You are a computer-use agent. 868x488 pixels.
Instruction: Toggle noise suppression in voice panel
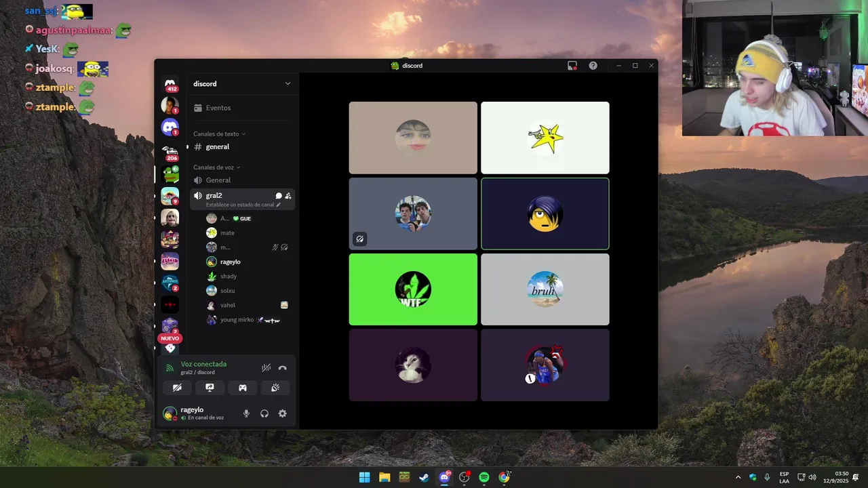point(267,368)
